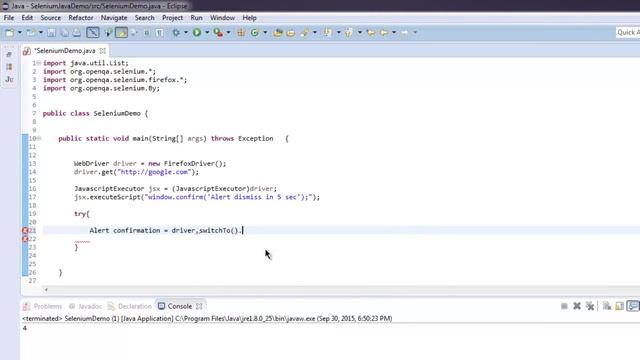Click the New file toolbar icon
The image size is (640, 360).
click(10, 32)
